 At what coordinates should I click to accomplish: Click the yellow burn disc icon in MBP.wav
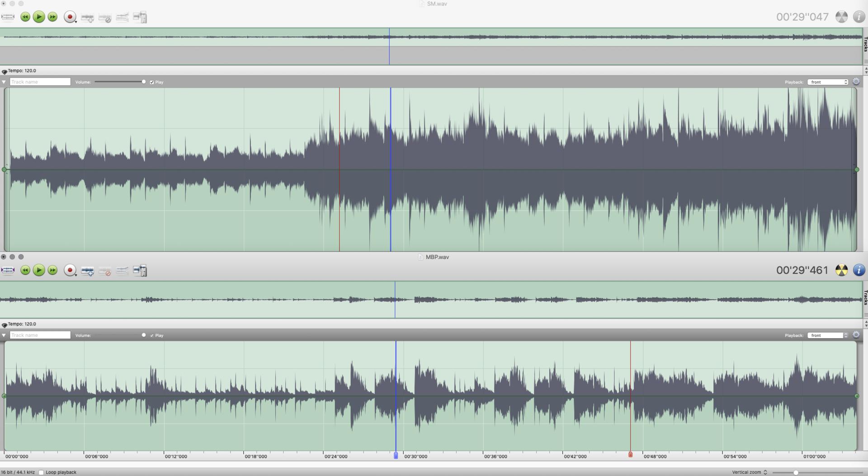click(x=841, y=270)
